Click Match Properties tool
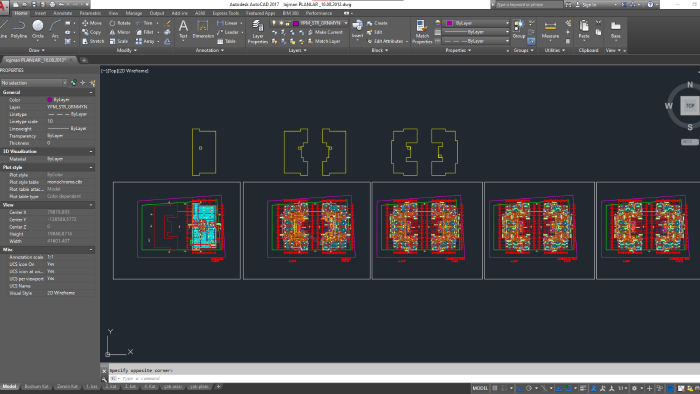 click(x=422, y=31)
